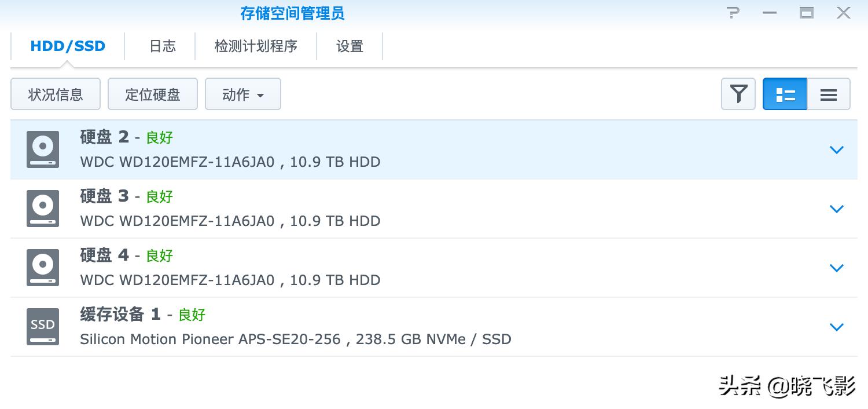Open the filter icon on the toolbar
This screenshot has height=409, width=868.
click(x=738, y=94)
